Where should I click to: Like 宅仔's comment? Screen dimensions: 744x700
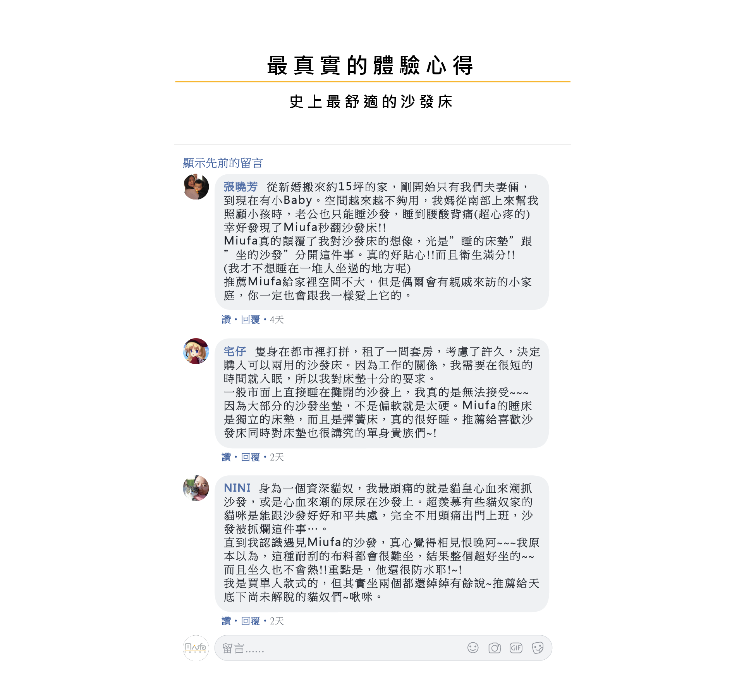(226, 457)
